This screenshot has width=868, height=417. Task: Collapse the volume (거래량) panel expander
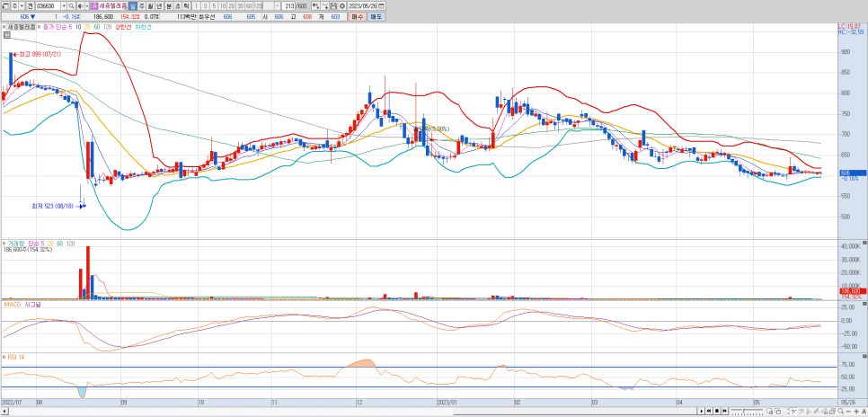(4, 244)
